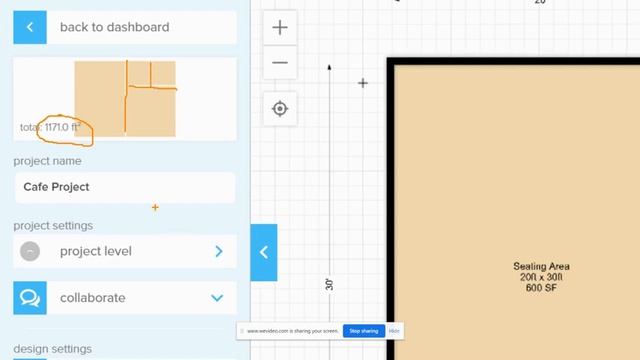
Task: Click the collaborate chat bubbles icon
Action: click(30, 298)
